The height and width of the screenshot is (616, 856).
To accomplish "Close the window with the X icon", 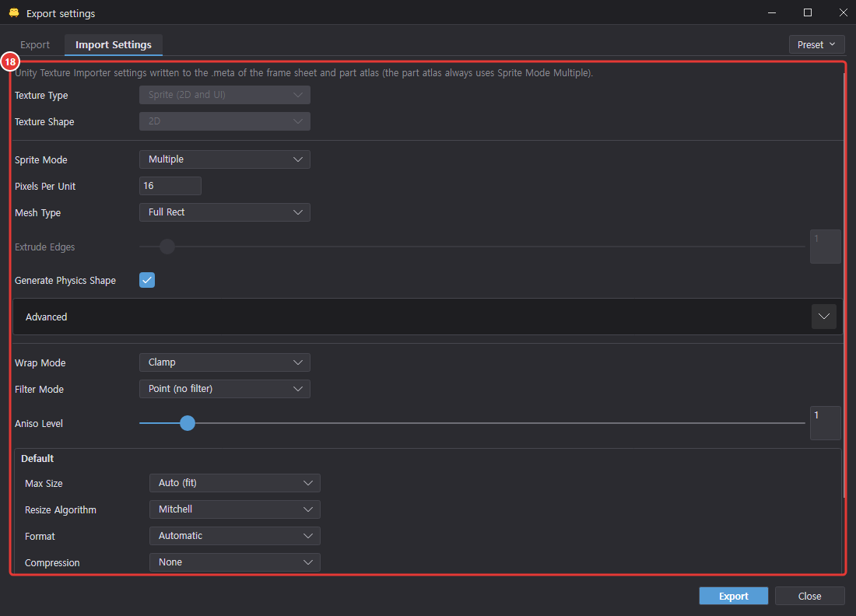I will point(843,12).
